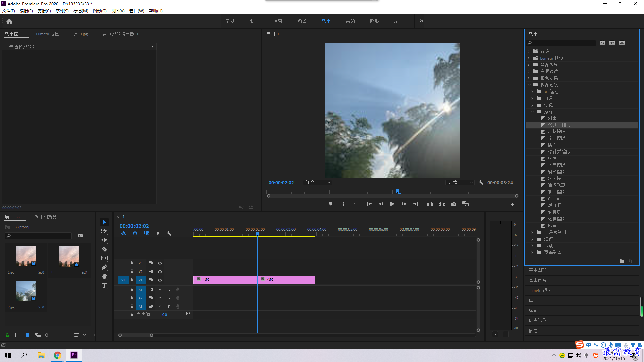Open the 媒体浏览器 tab
Image resolution: width=644 pixels, height=362 pixels.
pyautogui.click(x=45, y=217)
